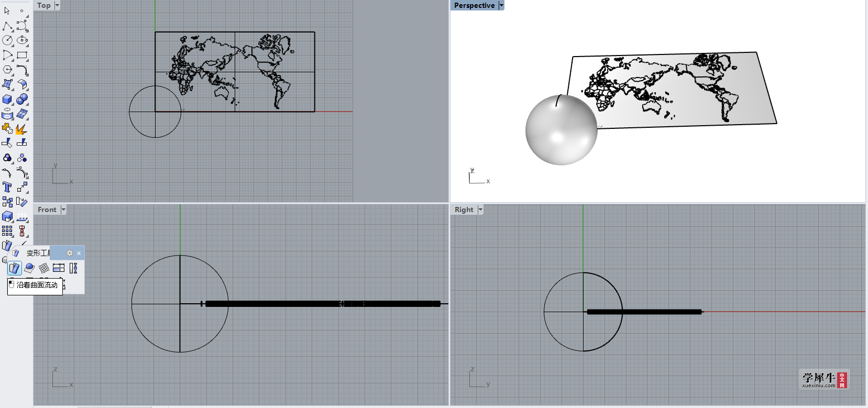Select the Twist icon in the deform popup
Image resolution: width=868 pixels, height=408 pixels.
pos(73,268)
